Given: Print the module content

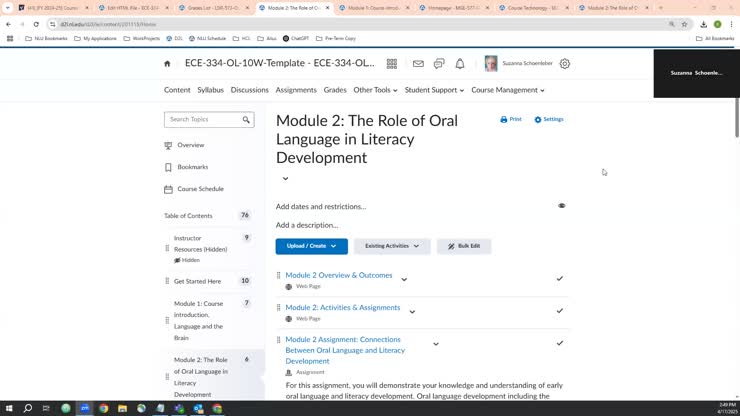Looking at the screenshot, I should click(x=511, y=119).
